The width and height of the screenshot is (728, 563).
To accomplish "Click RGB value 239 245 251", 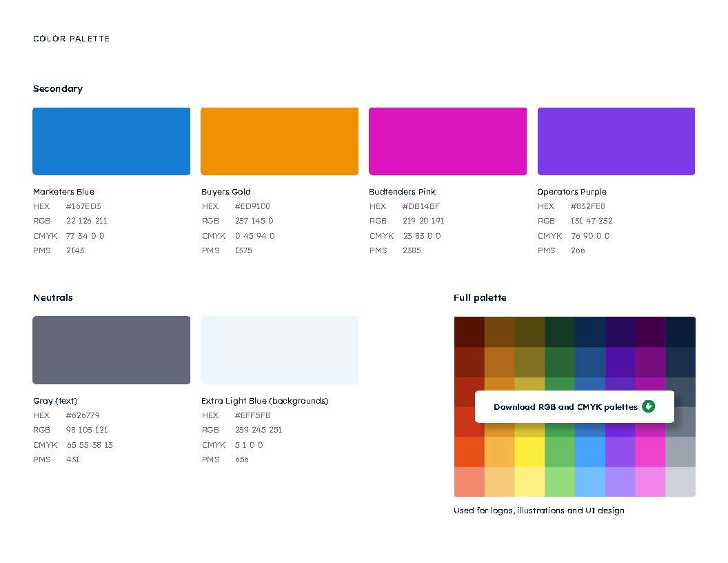I will click(259, 430).
